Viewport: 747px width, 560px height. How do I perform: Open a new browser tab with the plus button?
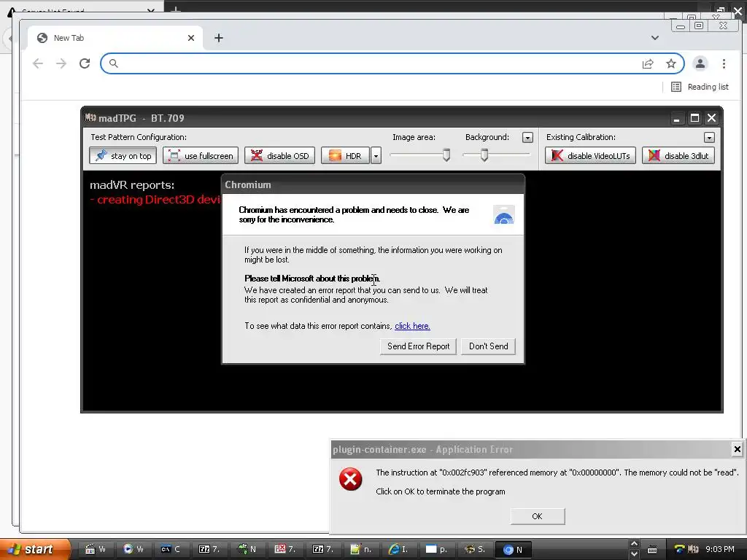click(x=219, y=38)
